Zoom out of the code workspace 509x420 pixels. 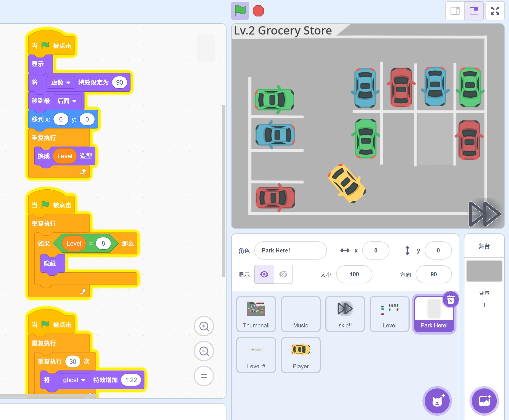[x=204, y=351]
